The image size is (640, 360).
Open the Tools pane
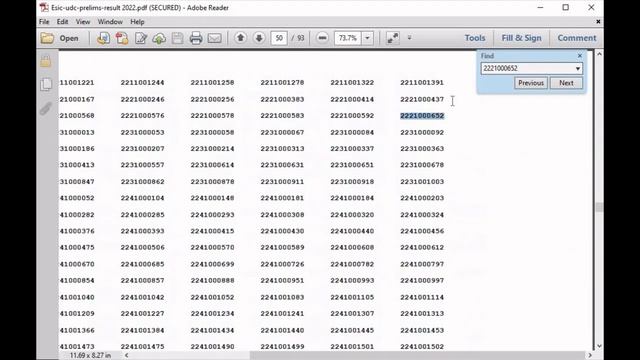[x=475, y=38]
